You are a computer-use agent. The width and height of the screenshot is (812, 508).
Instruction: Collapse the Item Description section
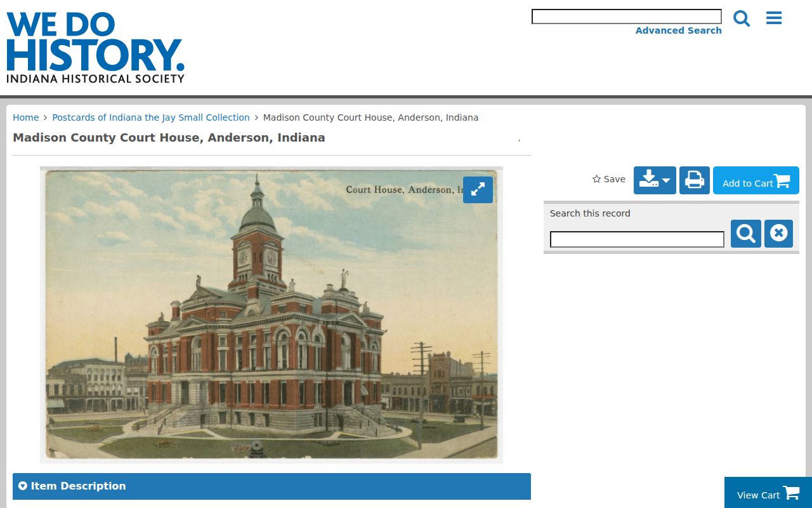(x=272, y=486)
